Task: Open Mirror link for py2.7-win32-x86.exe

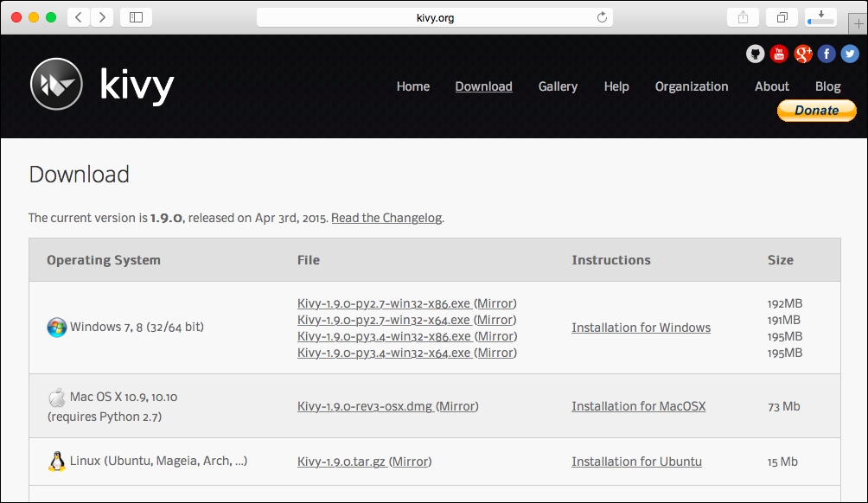Action: 495,303
